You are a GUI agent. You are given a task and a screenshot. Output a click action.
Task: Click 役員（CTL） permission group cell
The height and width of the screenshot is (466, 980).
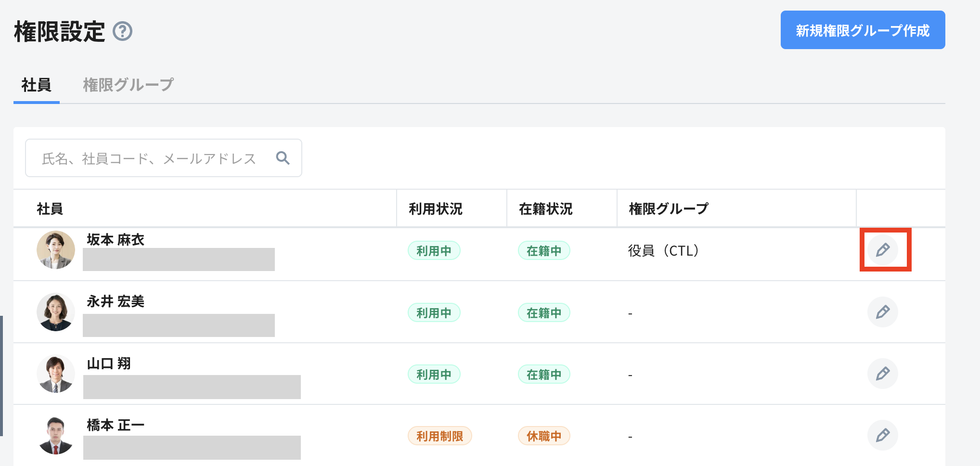click(664, 250)
